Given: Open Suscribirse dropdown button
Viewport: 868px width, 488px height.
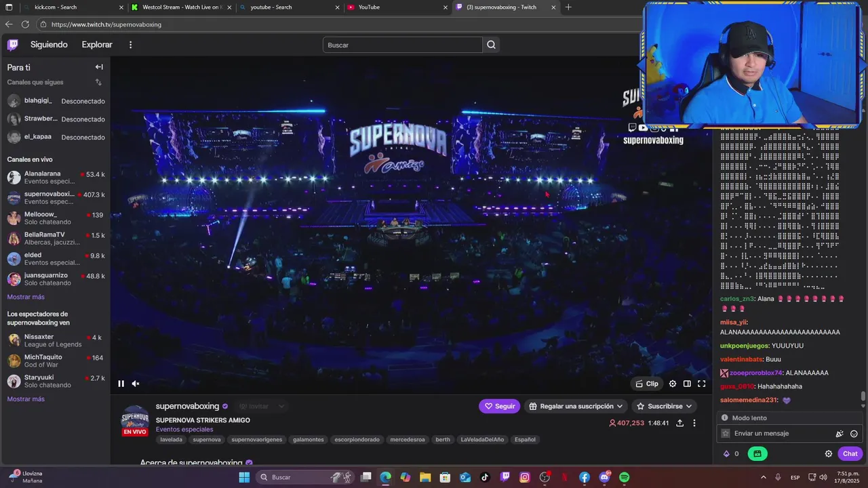Looking at the screenshot, I should tap(664, 406).
